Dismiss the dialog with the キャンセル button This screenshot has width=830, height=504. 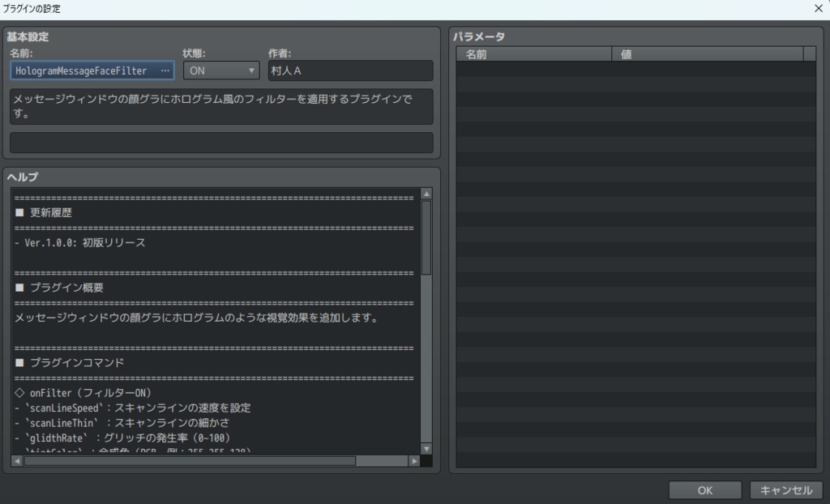click(x=785, y=489)
